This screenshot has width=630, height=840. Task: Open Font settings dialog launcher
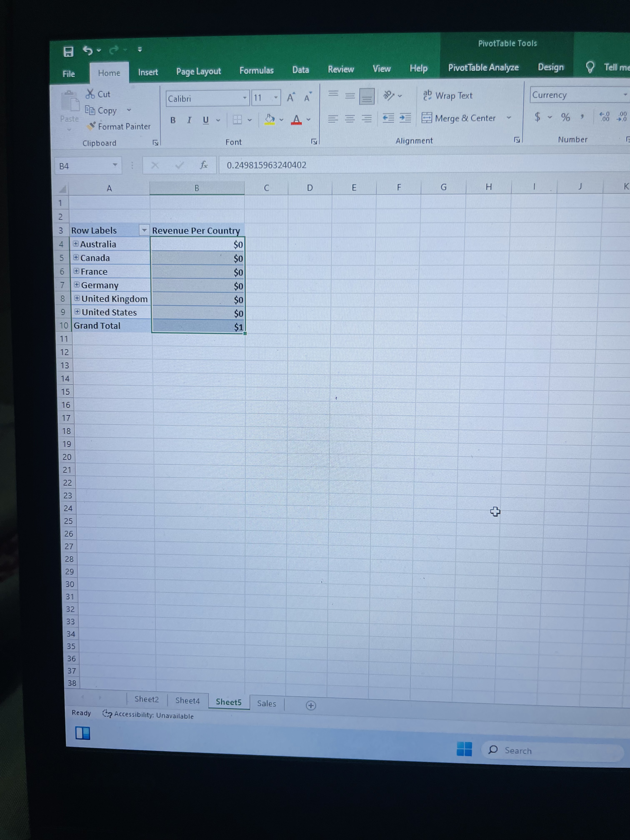tap(314, 142)
